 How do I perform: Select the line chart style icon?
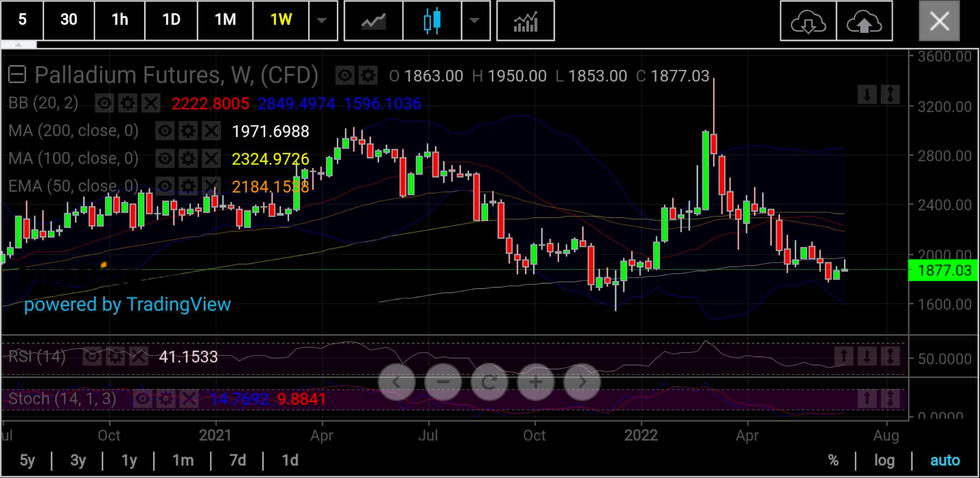click(x=374, y=21)
